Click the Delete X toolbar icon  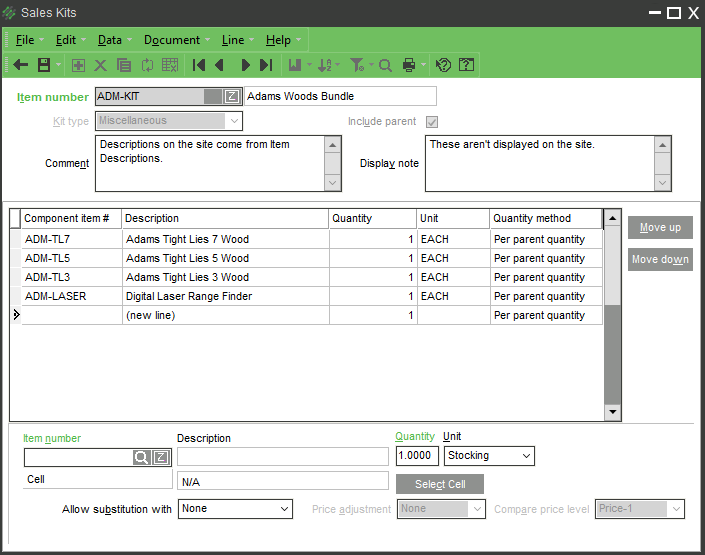[x=100, y=66]
